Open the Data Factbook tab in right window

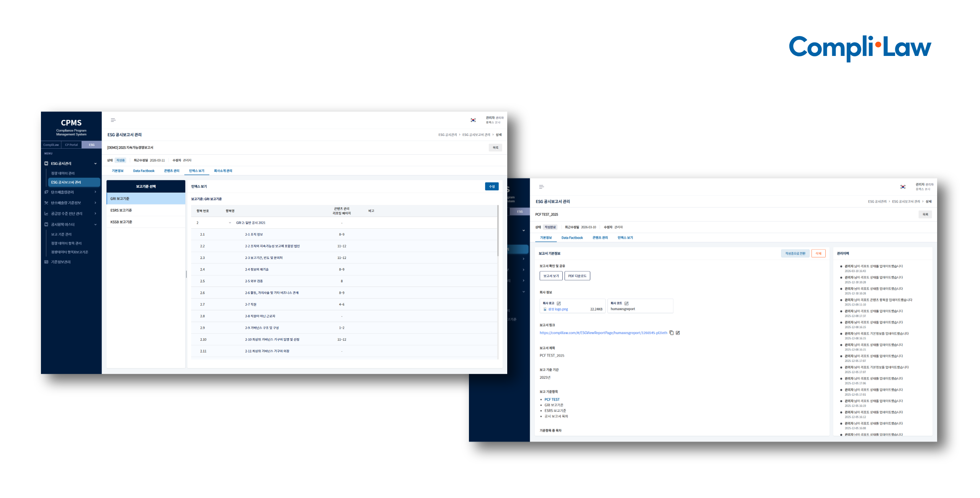572,238
